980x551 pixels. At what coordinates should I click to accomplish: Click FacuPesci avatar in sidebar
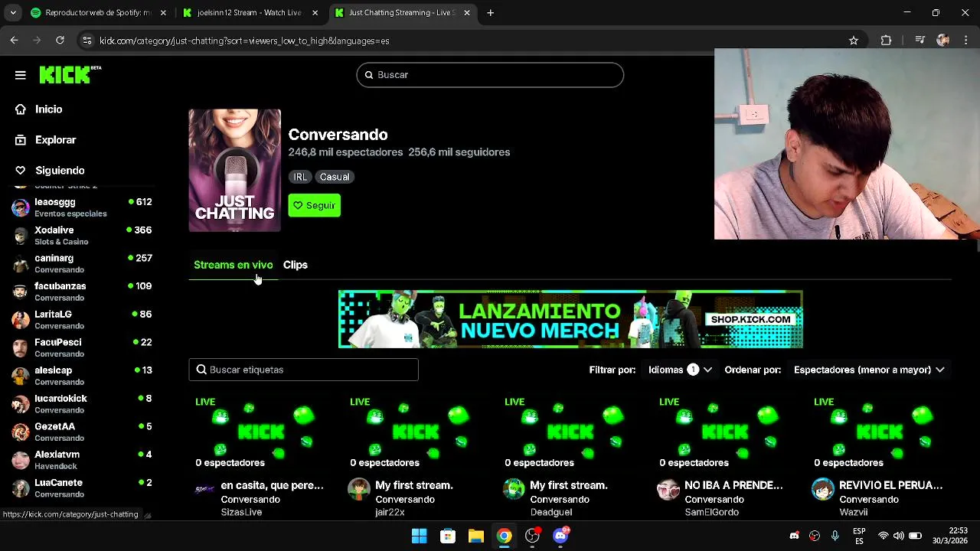(x=21, y=348)
